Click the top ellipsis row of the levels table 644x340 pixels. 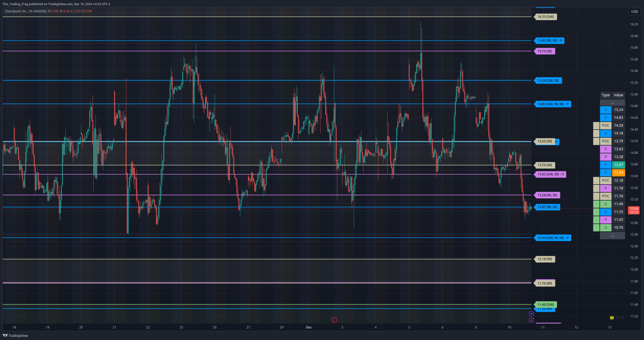pos(612,103)
